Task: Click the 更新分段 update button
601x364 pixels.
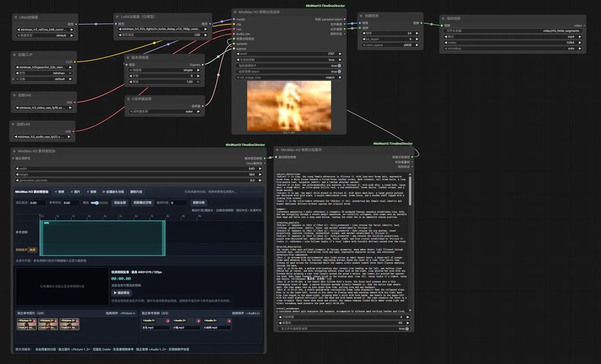Action: (x=199, y=203)
